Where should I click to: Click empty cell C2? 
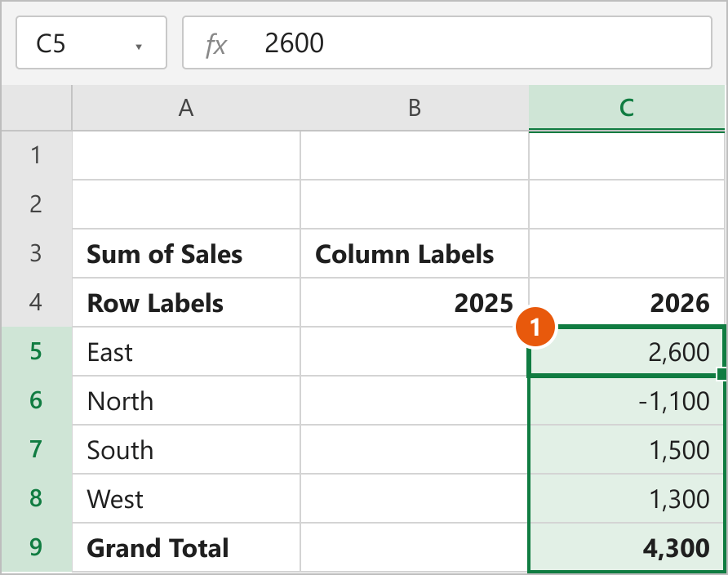tap(627, 204)
